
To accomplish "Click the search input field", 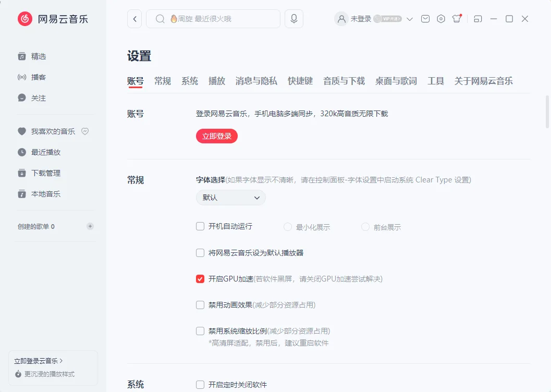I will (x=213, y=19).
